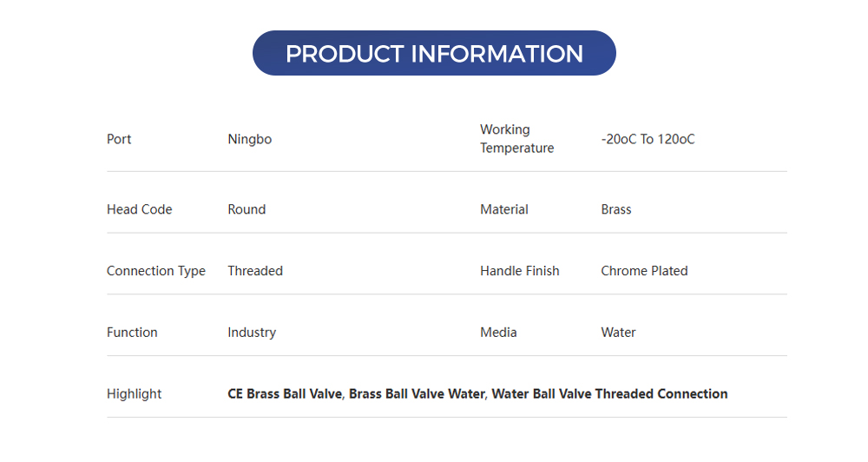Image resolution: width=868 pixels, height=462 pixels.
Task: Follow the Water Ball Valve Threaded Connection link
Action: 609,393
